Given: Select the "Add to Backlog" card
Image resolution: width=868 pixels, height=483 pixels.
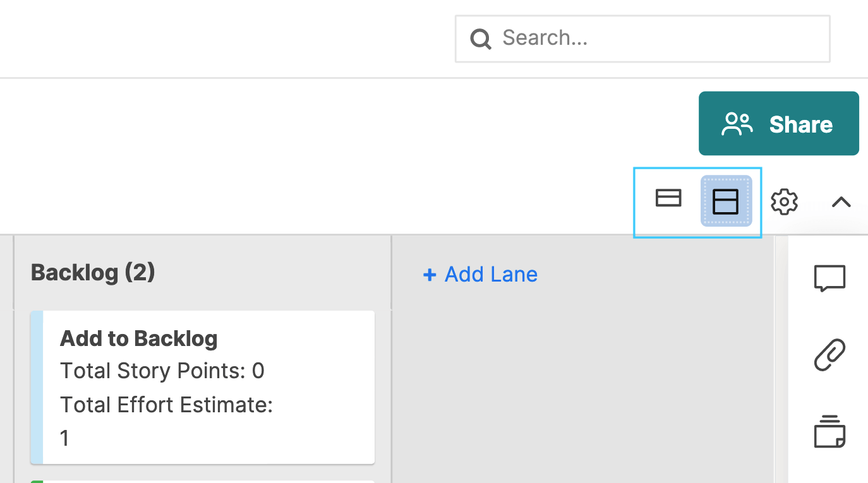Looking at the screenshot, I should pos(202,386).
